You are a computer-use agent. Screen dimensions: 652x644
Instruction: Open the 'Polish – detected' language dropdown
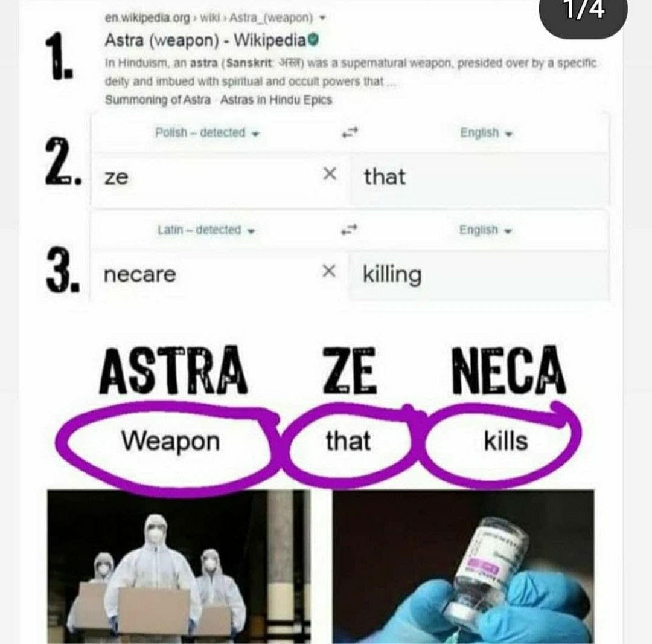(x=207, y=133)
